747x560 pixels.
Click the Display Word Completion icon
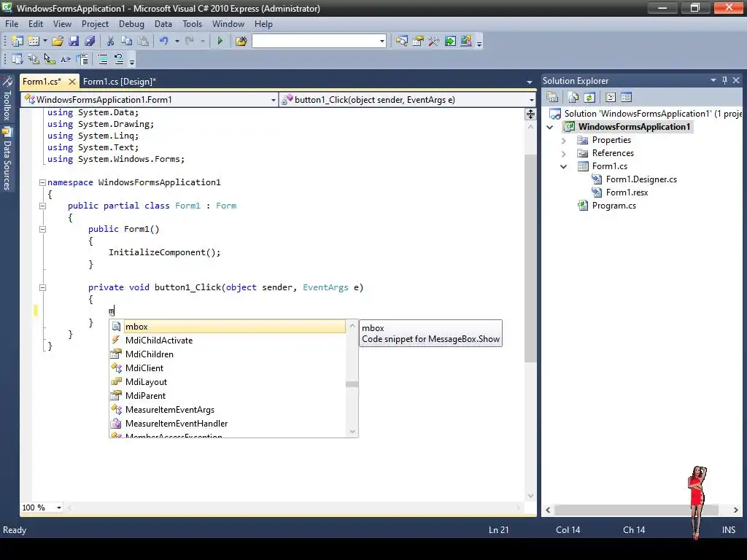coord(65,59)
